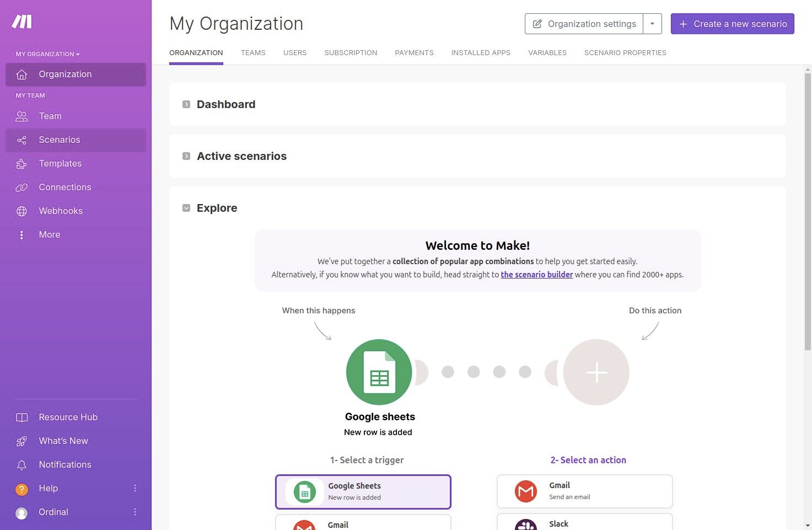This screenshot has width=812, height=530.
Task: Open Connections in the sidebar
Action: [x=64, y=187]
